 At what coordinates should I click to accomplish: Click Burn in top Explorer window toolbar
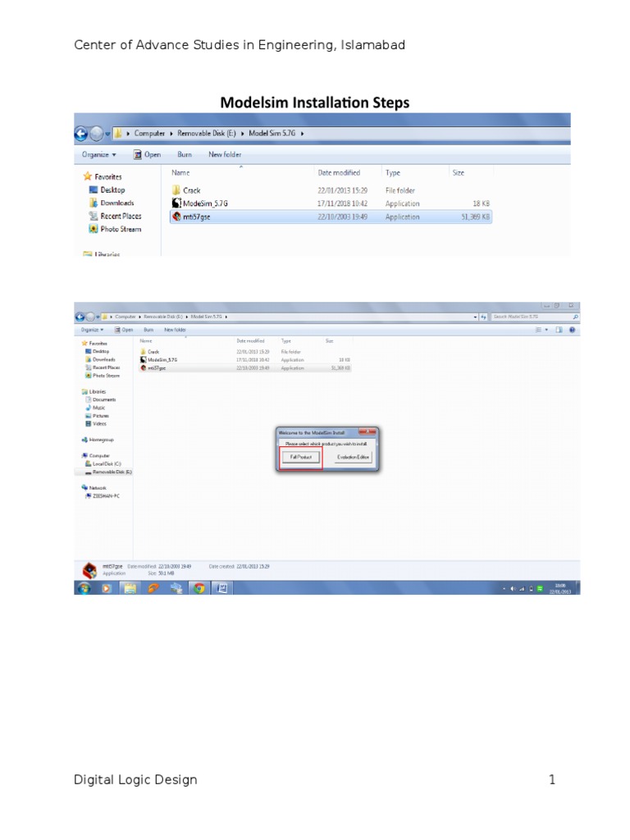pos(185,154)
